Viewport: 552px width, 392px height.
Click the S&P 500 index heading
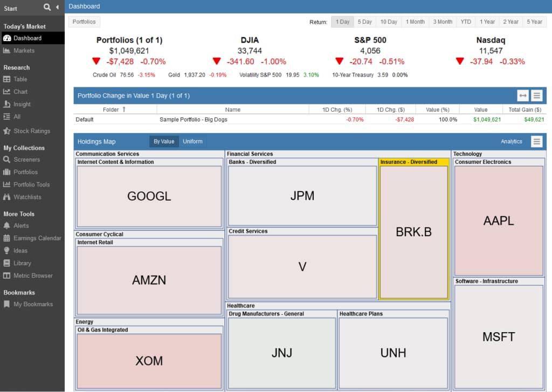370,40
